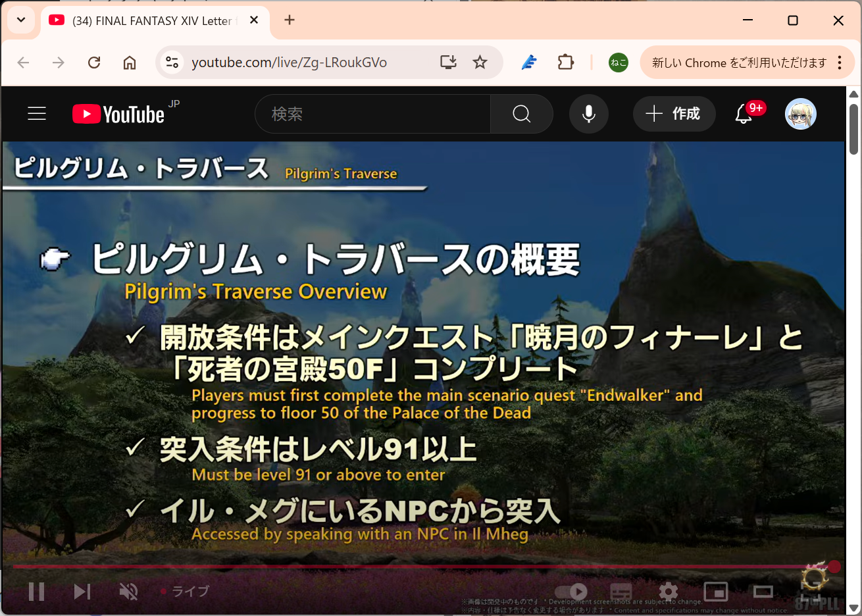862x616 pixels.
Task: Switch to the miniplayer
Action: [x=716, y=592]
